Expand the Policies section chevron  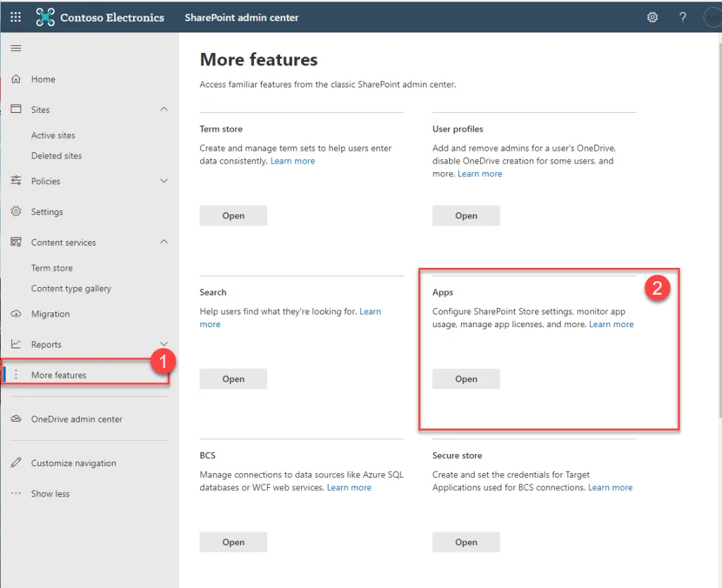point(164,180)
